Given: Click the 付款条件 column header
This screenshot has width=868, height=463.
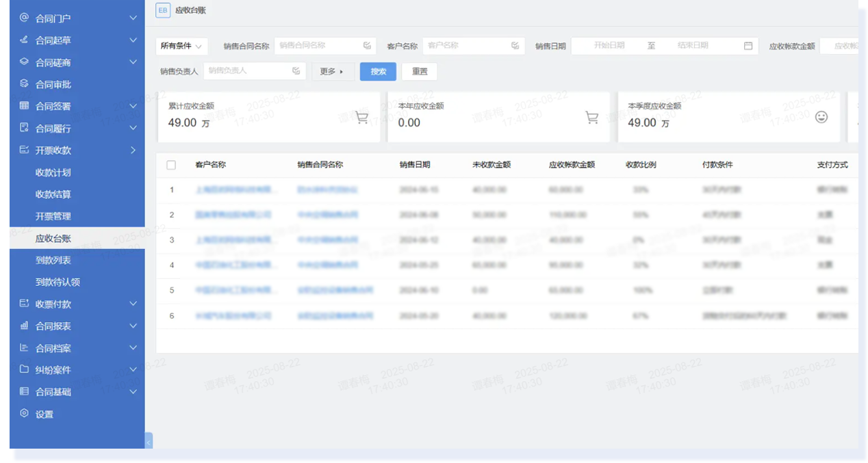Looking at the screenshot, I should click(x=717, y=165).
